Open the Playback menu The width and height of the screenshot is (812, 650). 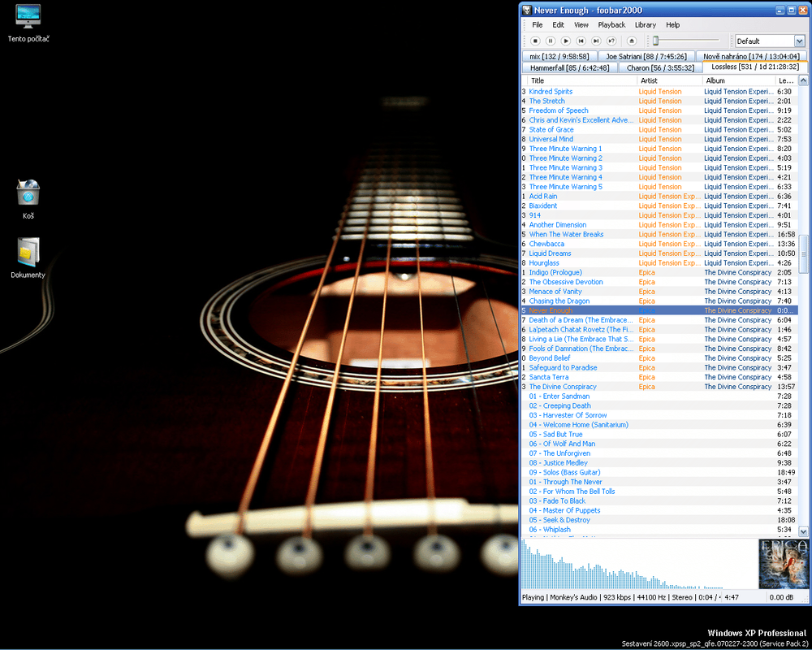pyautogui.click(x=611, y=25)
